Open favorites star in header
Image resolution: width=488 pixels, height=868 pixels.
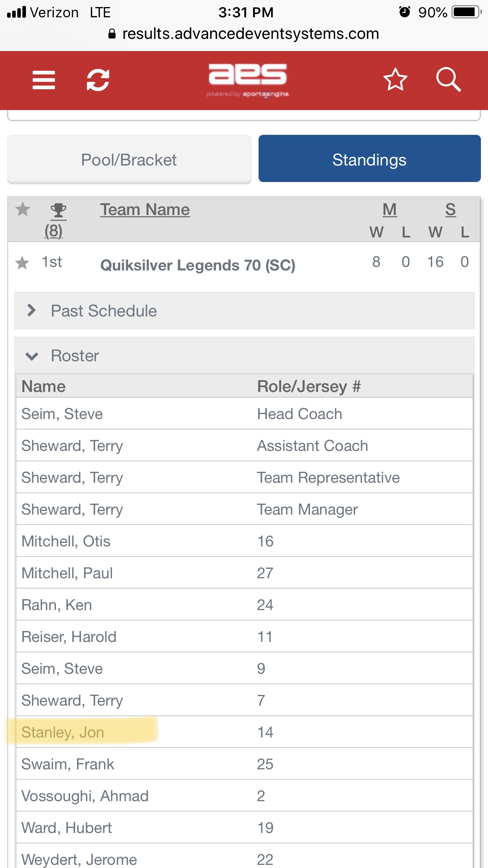click(x=395, y=80)
